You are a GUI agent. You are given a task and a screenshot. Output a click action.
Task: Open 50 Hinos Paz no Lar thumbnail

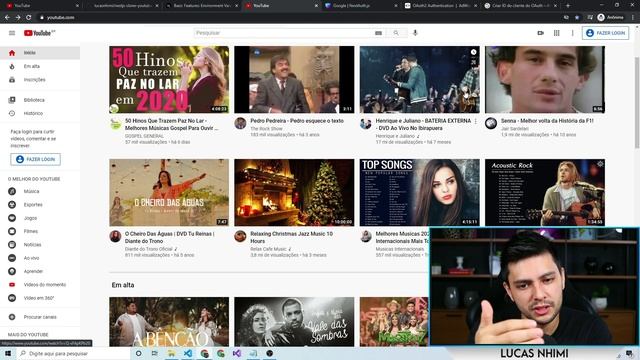coord(169,80)
